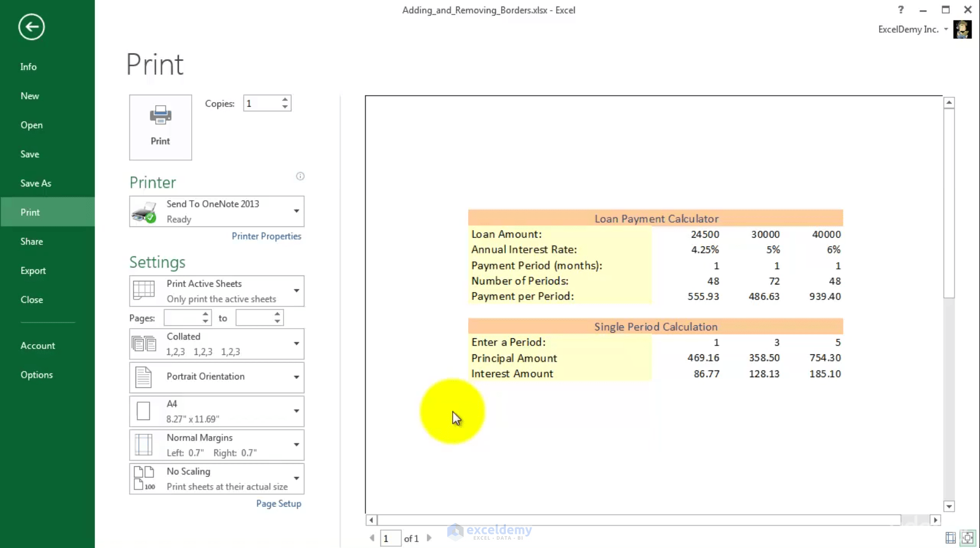Click the Normal Margins settings icon
The image size is (980, 548).
point(143,445)
